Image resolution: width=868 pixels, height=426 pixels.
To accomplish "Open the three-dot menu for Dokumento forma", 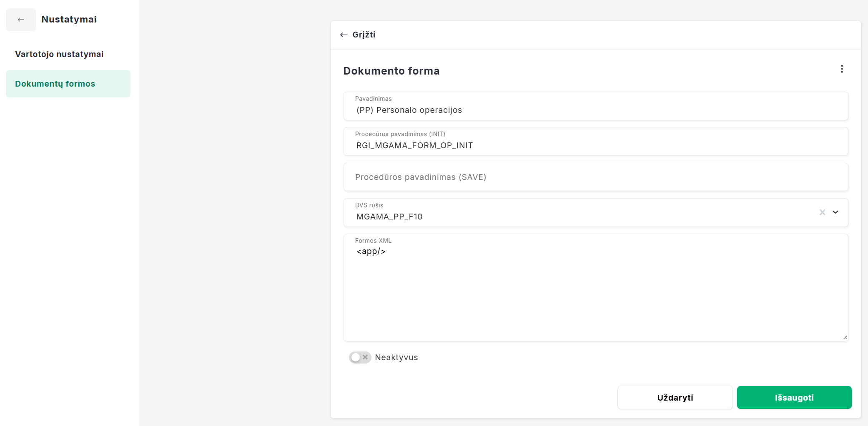I will (842, 69).
